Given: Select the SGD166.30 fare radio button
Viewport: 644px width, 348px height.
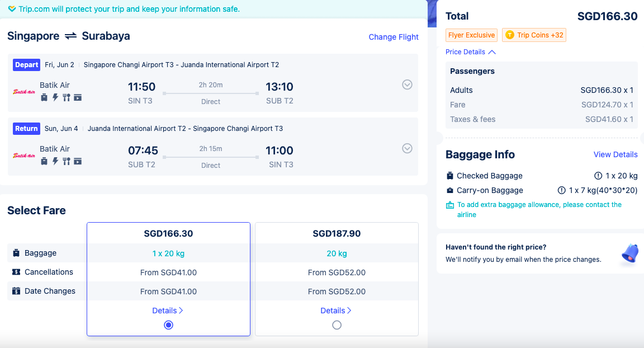Looking at the screenshot, I should (x=168, y=325).
